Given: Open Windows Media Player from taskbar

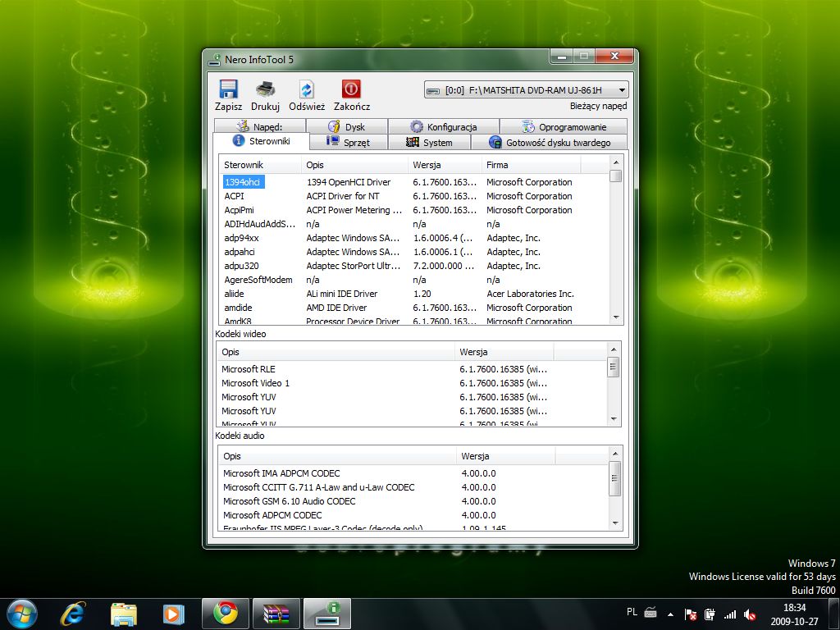Looking at the screenshot, I should (x=174, y=614).
